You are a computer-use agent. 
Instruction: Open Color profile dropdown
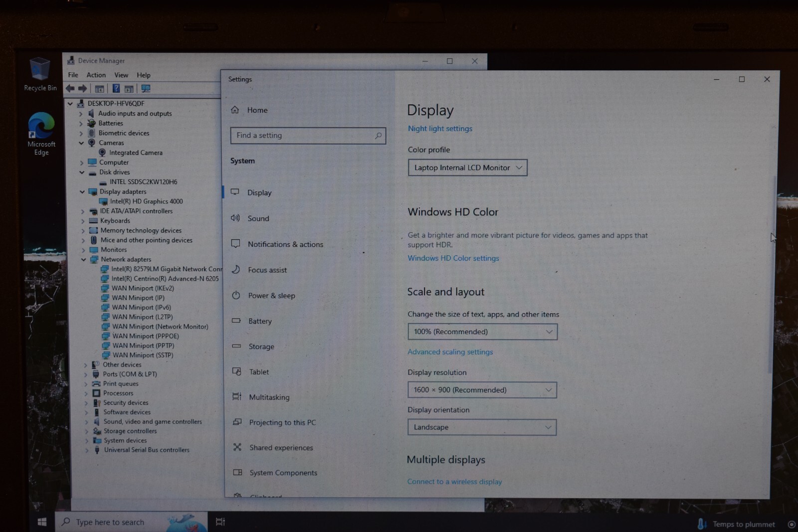tap(467, 168)
